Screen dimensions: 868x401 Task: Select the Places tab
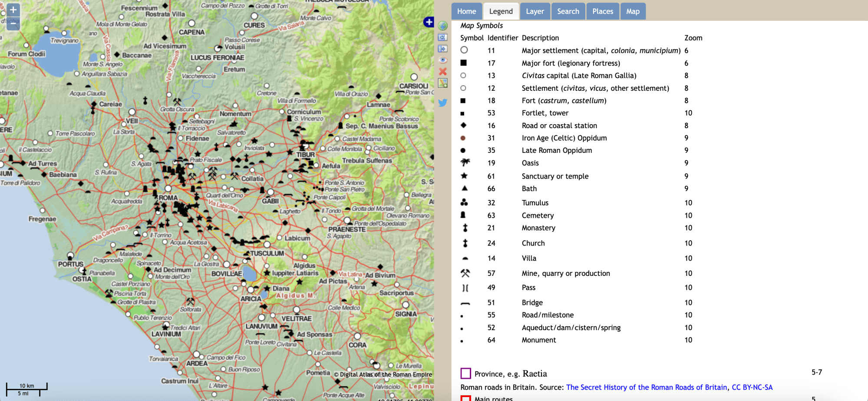click(x=603, y=11)
